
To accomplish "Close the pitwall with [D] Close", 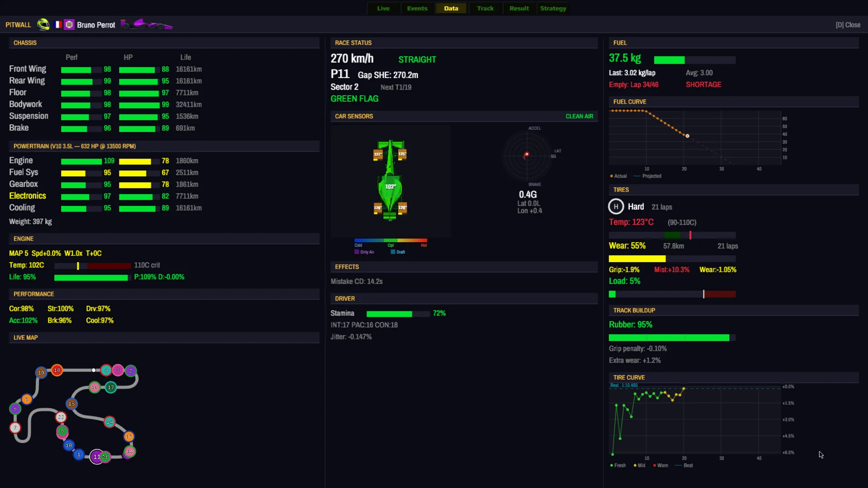I will click(x=848, y=25).
